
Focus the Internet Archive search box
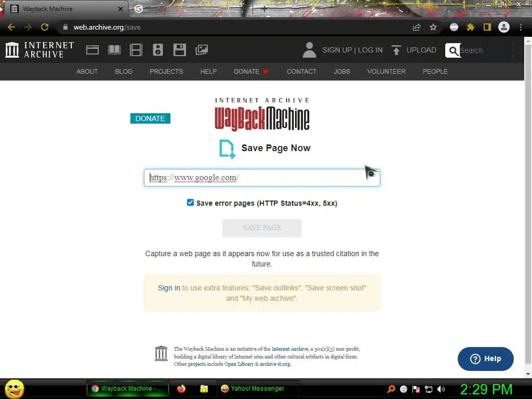[x=485, y=50]
